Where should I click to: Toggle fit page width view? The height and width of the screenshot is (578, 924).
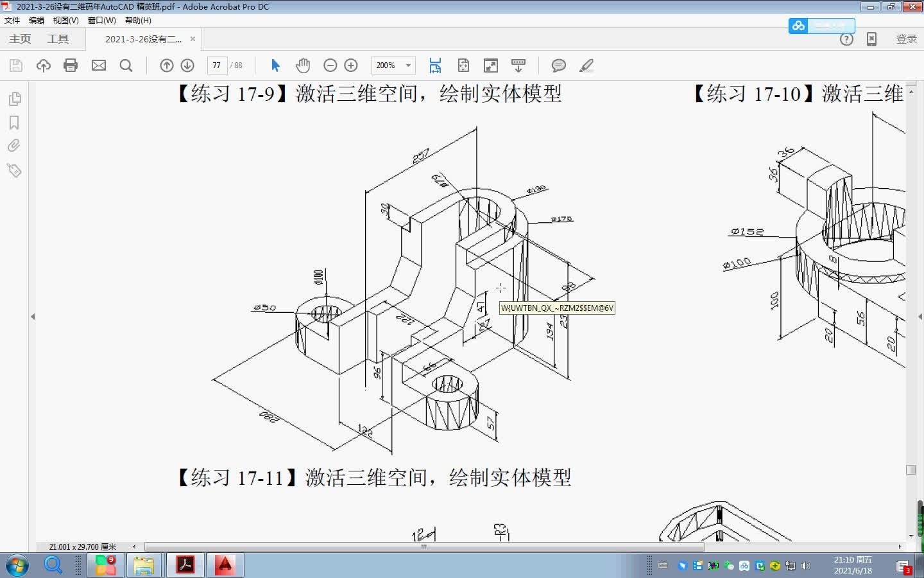[x=435, y=65]
